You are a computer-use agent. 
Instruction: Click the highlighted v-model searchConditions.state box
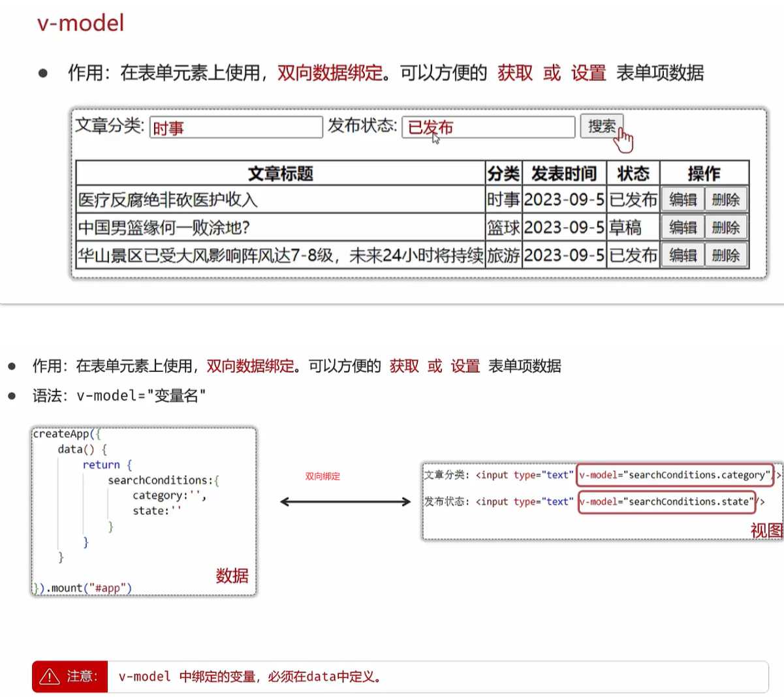coord(666,502)
